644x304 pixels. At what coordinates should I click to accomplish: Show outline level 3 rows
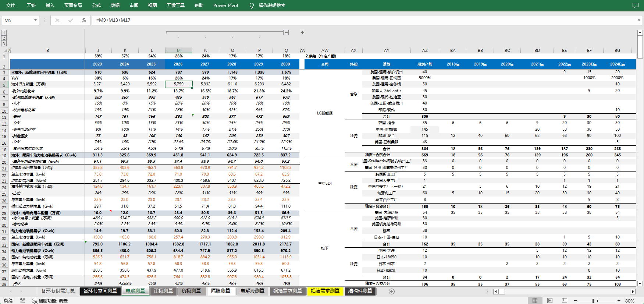[4, 44]
